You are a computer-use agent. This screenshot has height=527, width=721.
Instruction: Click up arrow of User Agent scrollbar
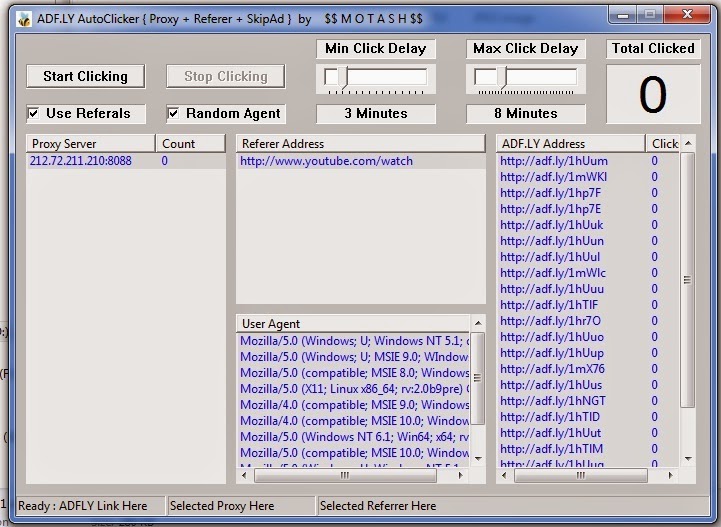click(x=478, y=323)
